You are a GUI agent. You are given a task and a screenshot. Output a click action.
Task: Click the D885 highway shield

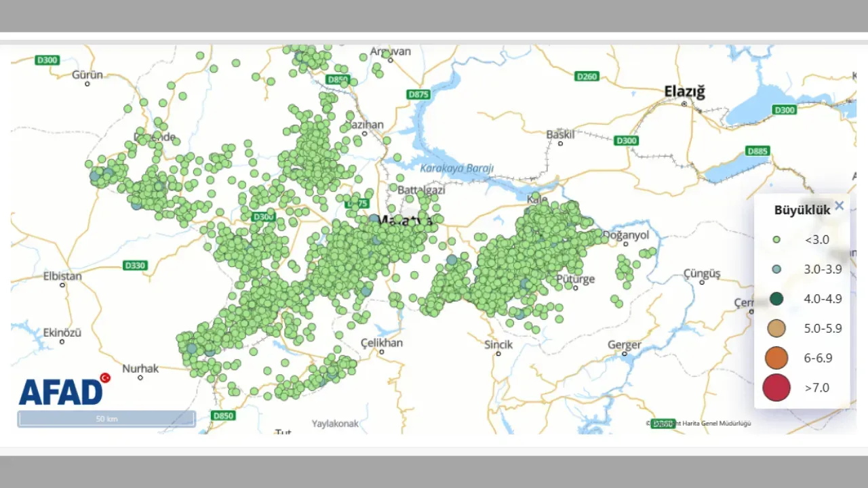757,150
